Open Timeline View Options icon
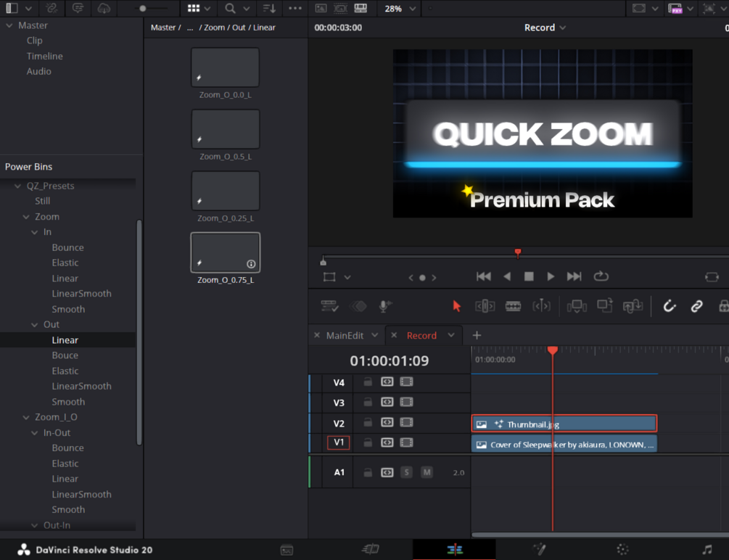The height and width of the screenshot is (560, 729). point(329,306)
